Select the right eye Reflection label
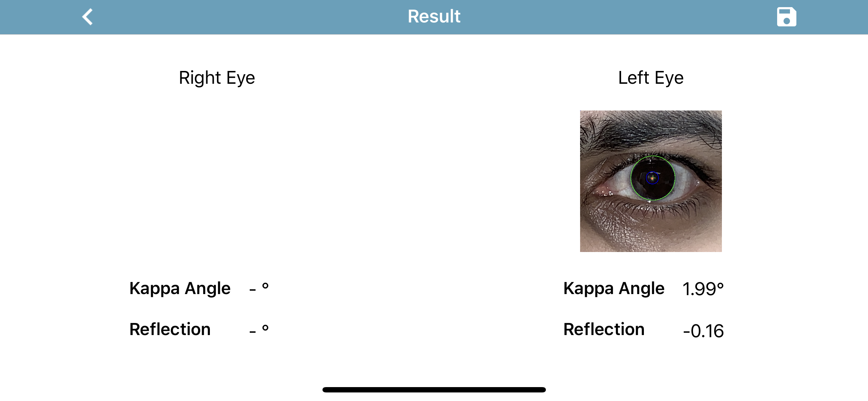The width and height of the screenshot is (868, 401). [170, 329]
